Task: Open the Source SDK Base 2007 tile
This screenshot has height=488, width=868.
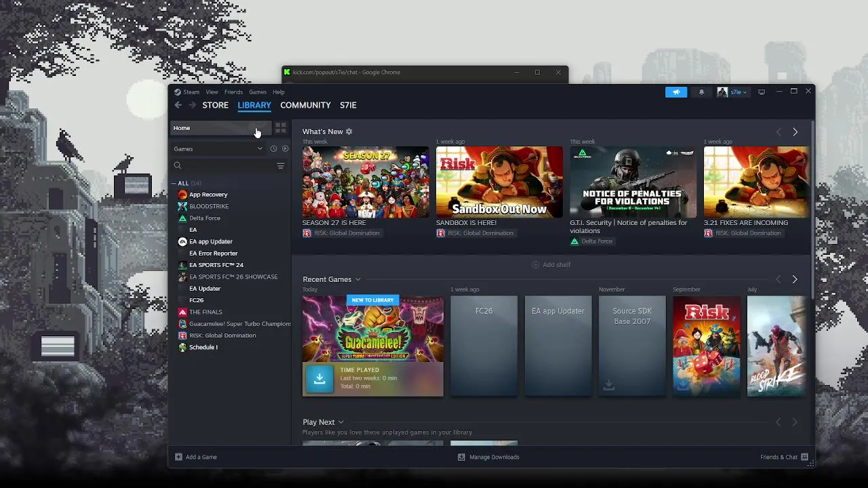Action: click(x=632, y=346)
